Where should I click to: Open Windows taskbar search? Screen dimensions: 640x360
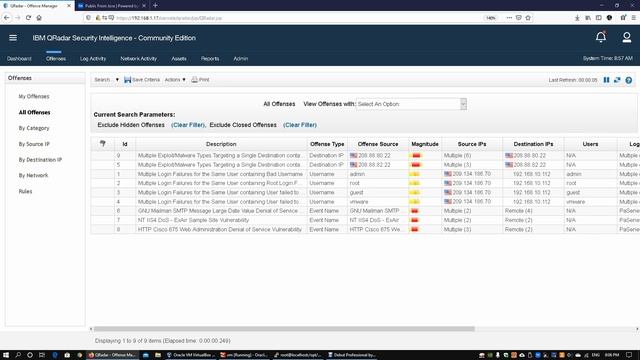[18, 355]
